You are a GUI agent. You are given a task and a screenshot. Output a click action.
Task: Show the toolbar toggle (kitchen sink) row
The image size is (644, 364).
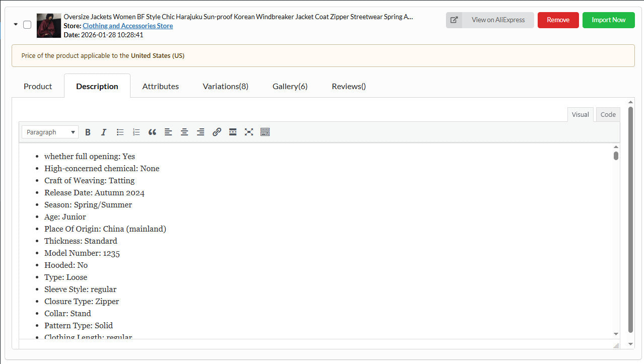coord(265,132)
